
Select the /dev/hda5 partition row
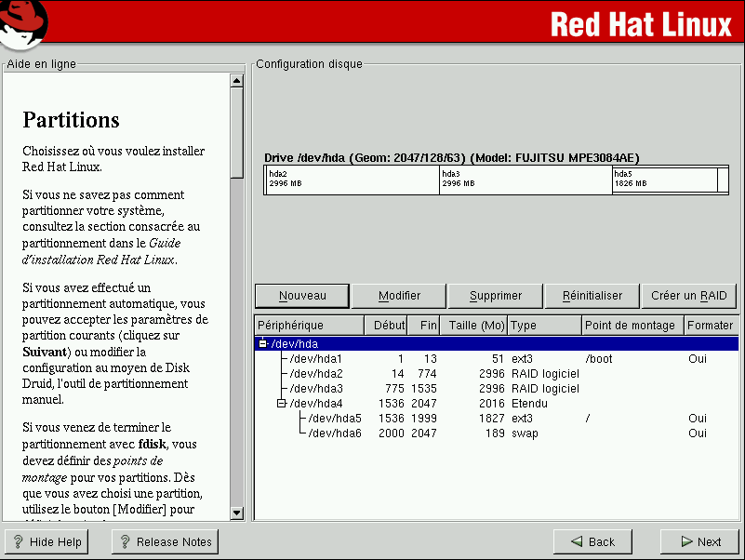coord(497,419)
